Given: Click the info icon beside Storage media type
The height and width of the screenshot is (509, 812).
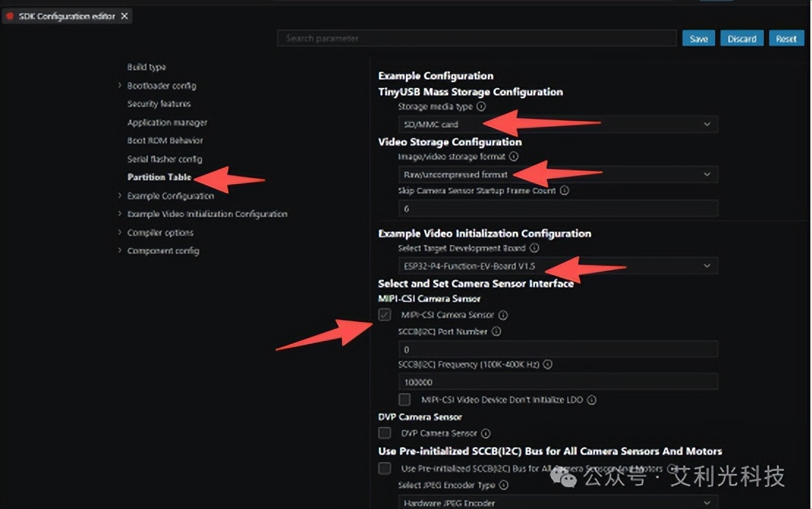Looking at the screenshot, I should coord(481,106).
